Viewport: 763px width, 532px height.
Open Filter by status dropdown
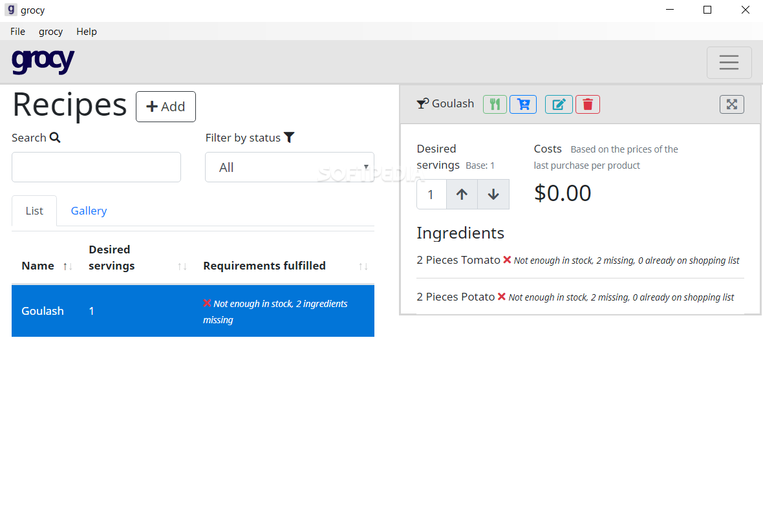tap(290, 167)
